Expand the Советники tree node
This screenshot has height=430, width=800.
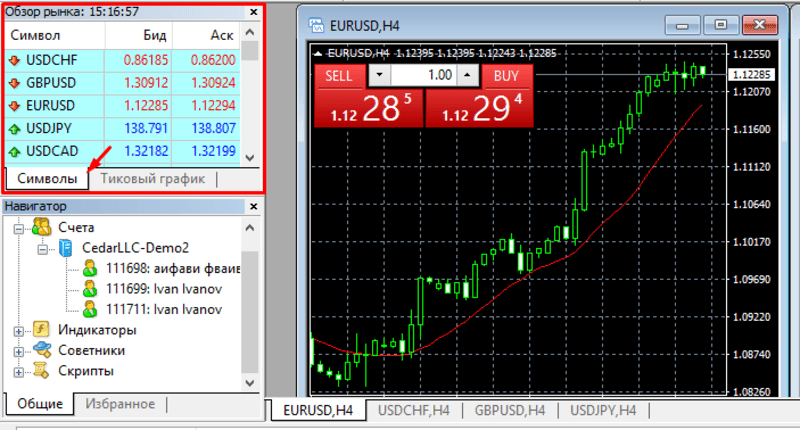(x=19, y=352)
